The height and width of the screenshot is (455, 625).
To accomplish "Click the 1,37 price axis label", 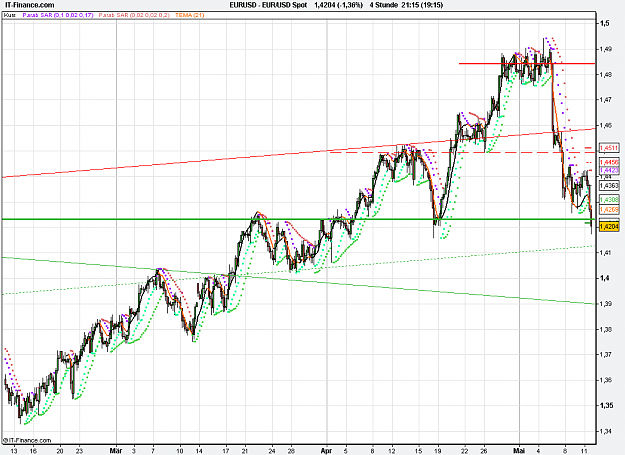I will coord(606,355).
